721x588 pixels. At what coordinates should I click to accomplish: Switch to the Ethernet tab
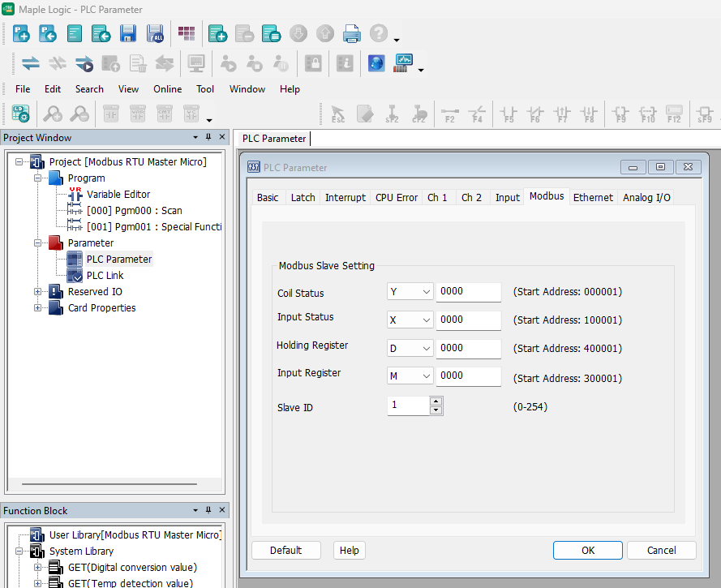[593, 197]
